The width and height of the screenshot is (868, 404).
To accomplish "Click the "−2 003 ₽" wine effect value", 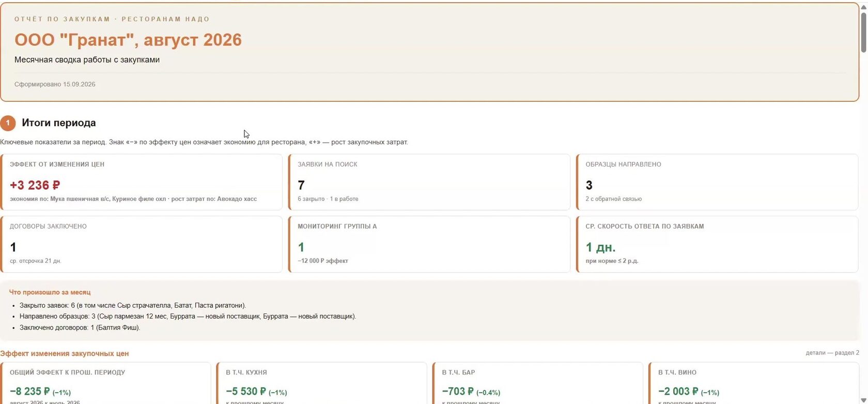I will [678, 392].
